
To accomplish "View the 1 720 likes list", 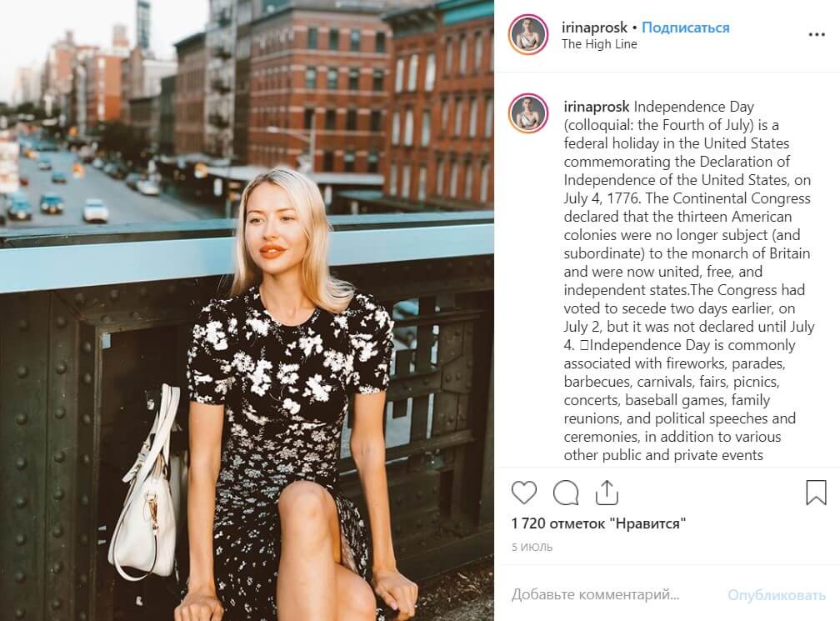I will point(598,523).
